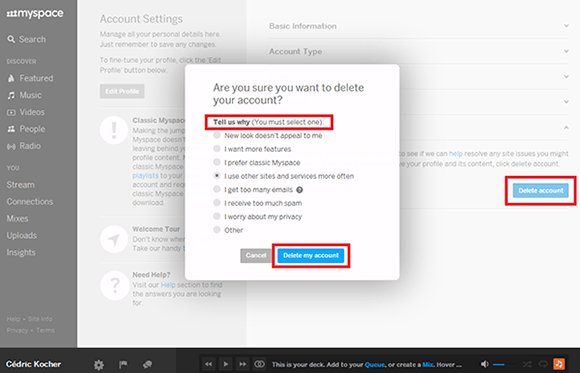Select 'I want more features' option
Image resolution: width=580 pixels, height=373 pixels.
[217, 149]
